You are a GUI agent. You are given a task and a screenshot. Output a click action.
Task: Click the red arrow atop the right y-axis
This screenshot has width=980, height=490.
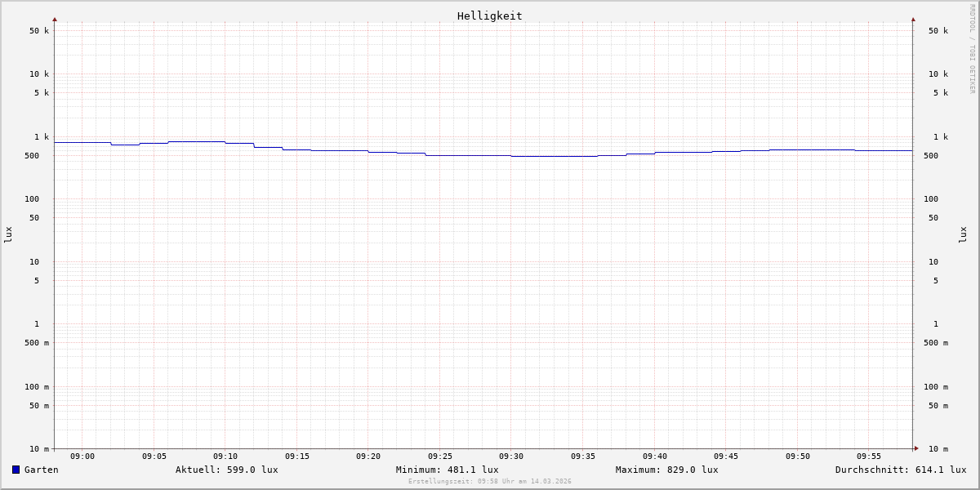(x=913, y=19)
